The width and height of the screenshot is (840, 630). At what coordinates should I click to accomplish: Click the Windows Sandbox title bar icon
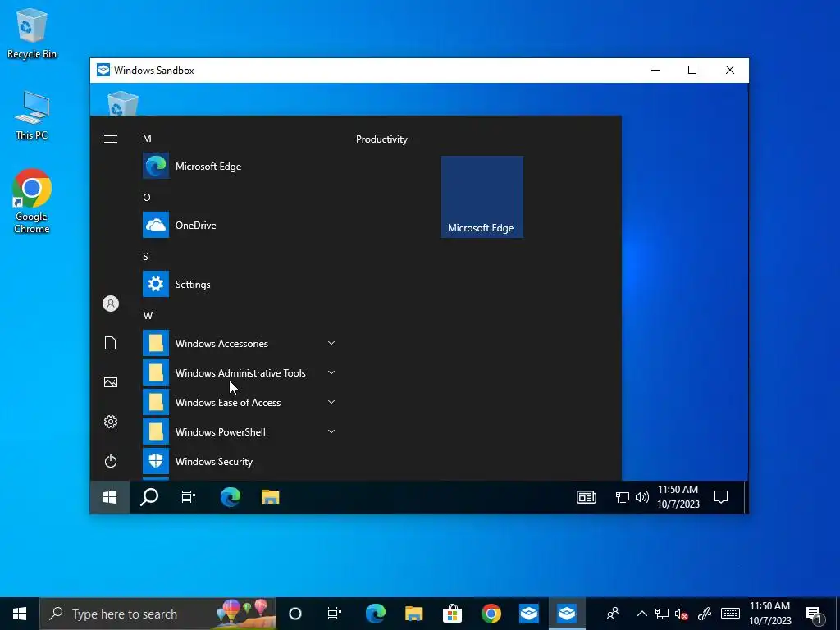point(103,71)
